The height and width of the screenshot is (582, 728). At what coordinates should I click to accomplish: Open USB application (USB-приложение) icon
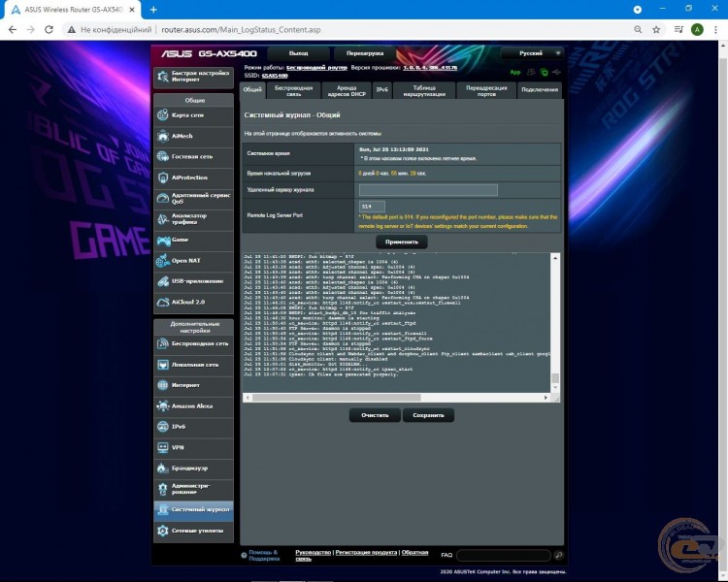pyautogui.click(x=162, y=281)
